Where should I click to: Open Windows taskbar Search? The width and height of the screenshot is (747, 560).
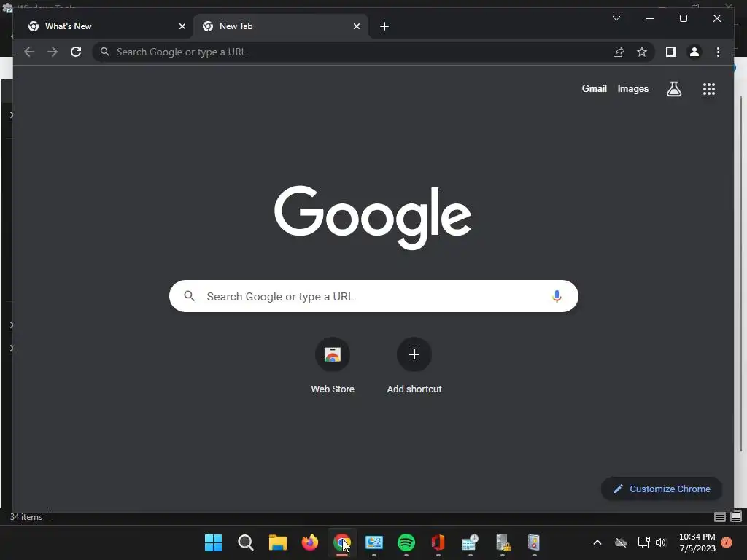(245, 542)
